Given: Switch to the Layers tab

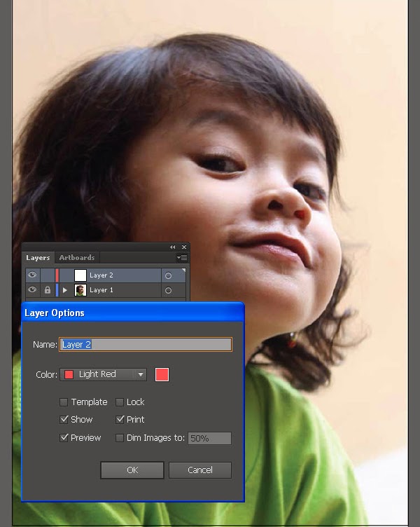Looking at the screenshot, I should click(38, 258).
